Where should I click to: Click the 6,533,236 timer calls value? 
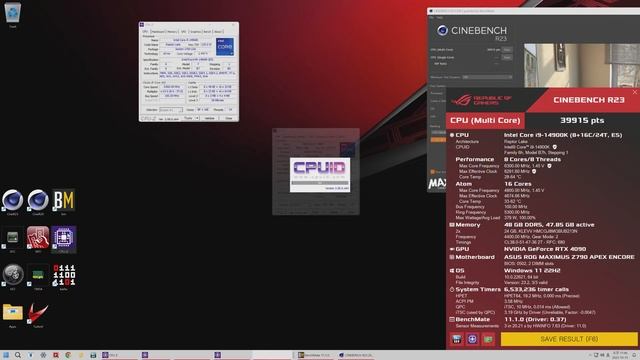pyautogui.click(x=536, y=289)
